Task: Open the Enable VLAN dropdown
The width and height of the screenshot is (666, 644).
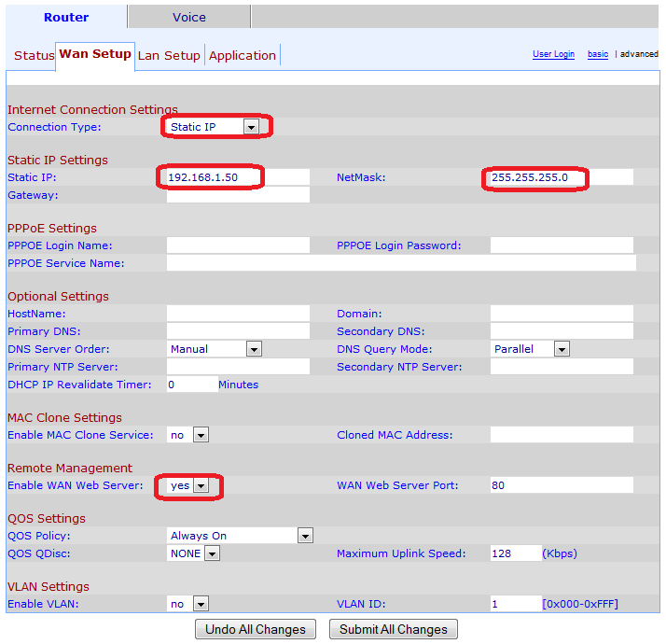Action: [x=187, y=604]
